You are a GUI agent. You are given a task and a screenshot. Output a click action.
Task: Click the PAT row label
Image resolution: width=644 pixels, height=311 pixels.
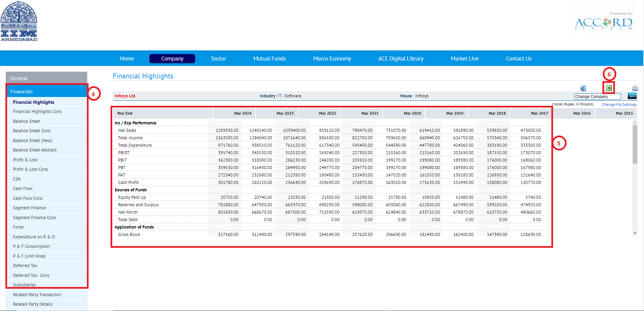pos(122,175)
